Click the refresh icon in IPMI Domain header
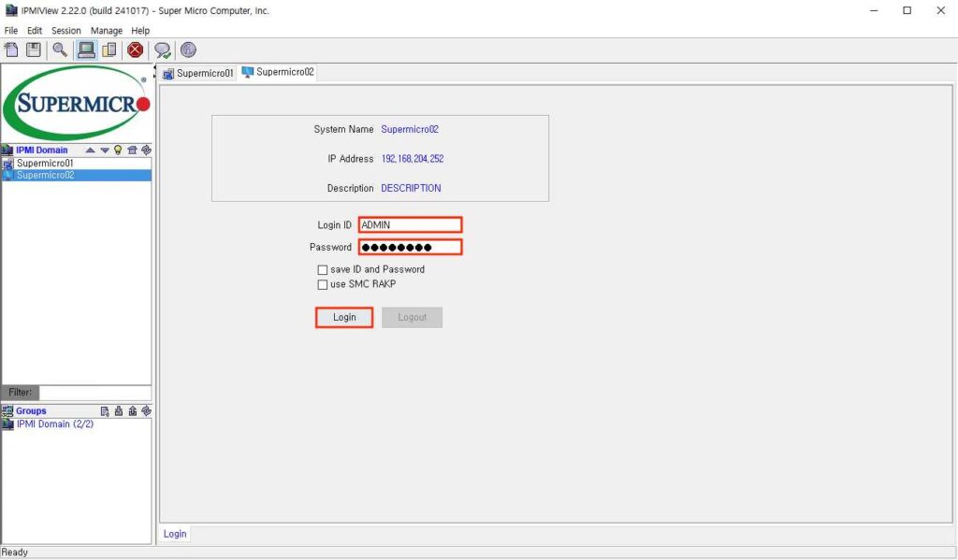 (x=146, y=151)
